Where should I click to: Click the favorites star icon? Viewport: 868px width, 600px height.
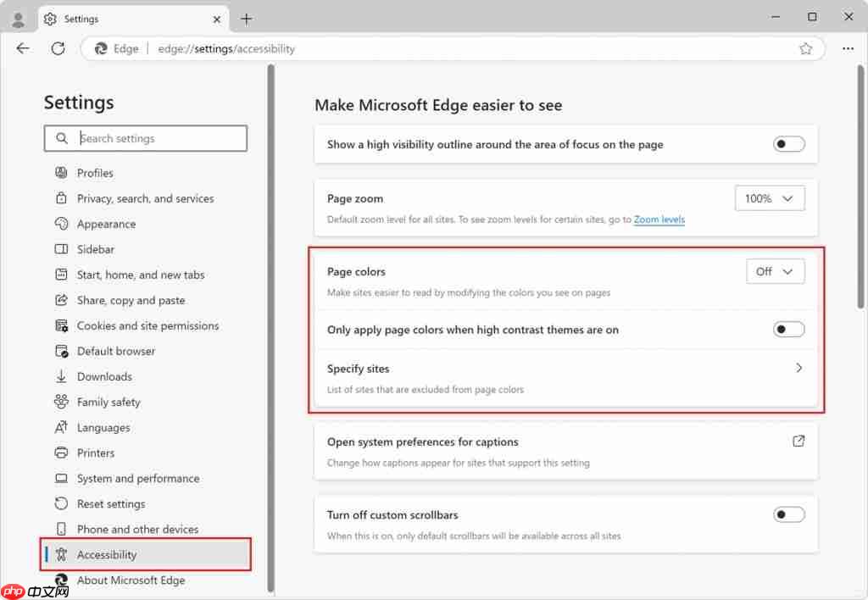806,48
